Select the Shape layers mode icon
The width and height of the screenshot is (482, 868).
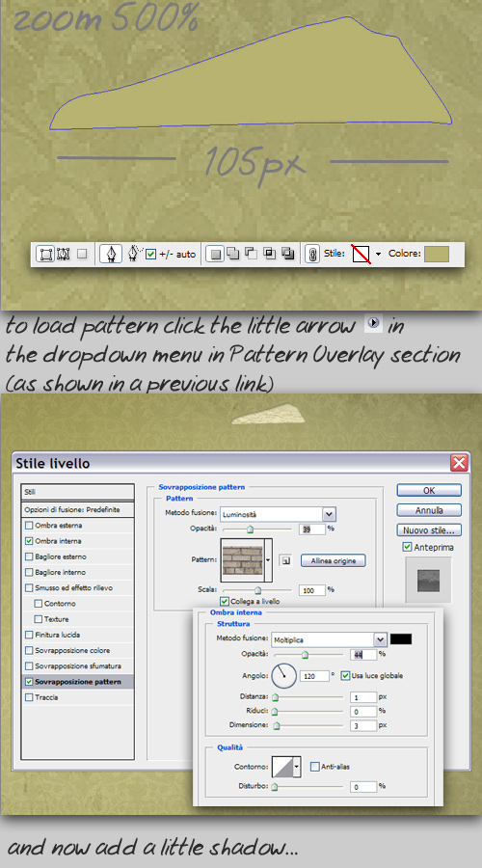(x=44, y=254)
